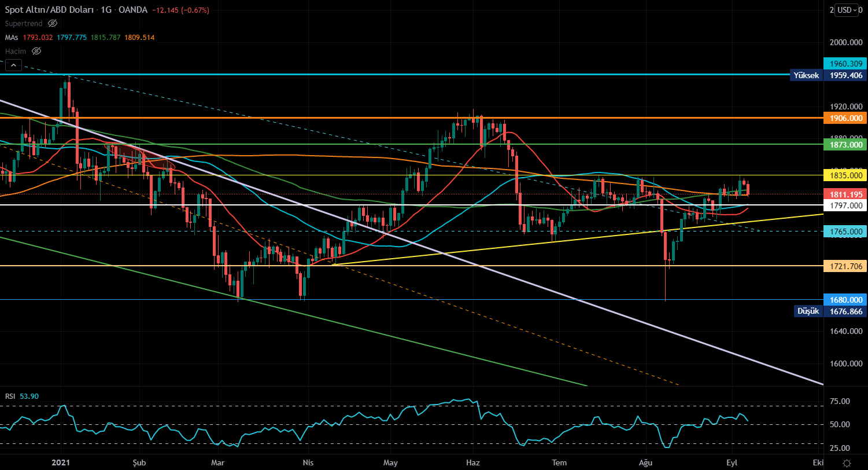Click the 2000.000 price axis tick

845,42
